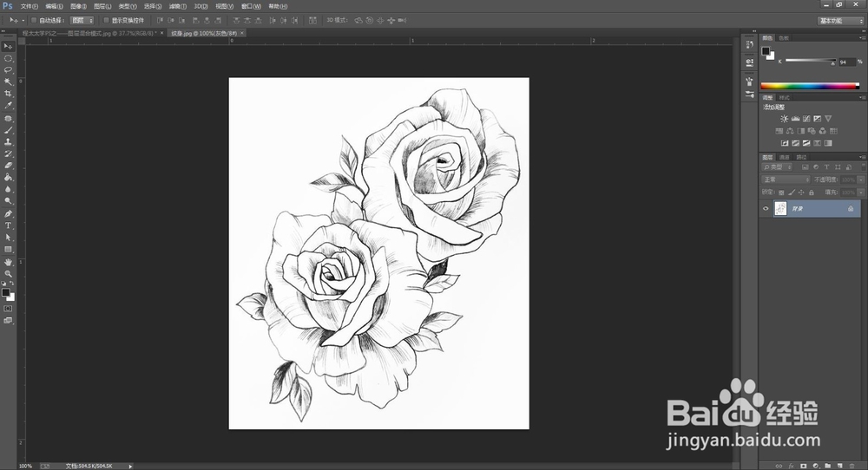Change the screen mode
Screen dimensions: 868x470
click(8, 320)
